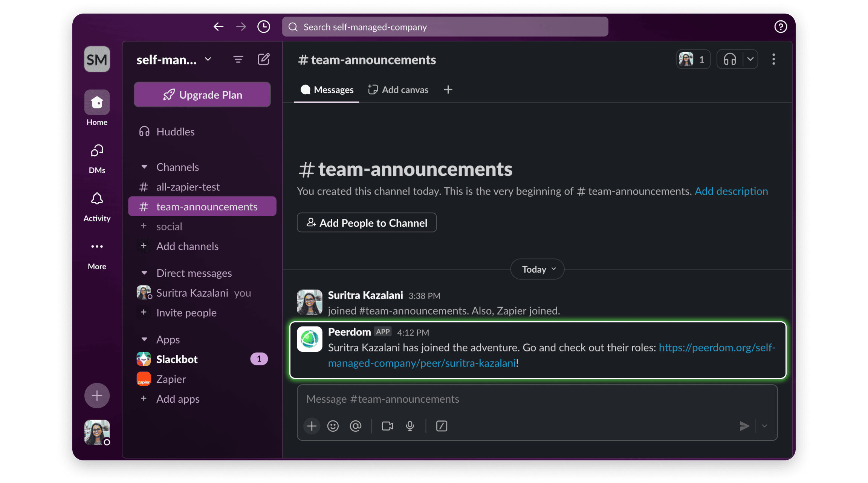Collapse the Direct messages section
The image size is (868, 483).
(144, 273)
